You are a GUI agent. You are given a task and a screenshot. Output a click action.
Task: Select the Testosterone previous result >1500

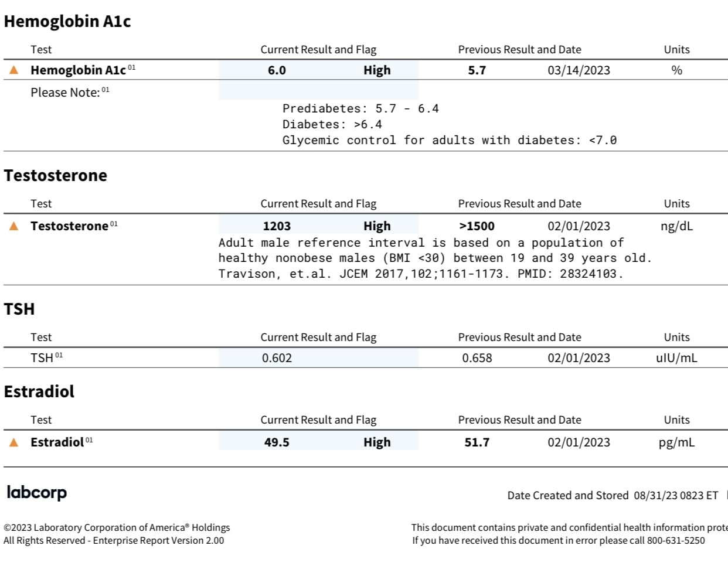[x=477, y=226]
